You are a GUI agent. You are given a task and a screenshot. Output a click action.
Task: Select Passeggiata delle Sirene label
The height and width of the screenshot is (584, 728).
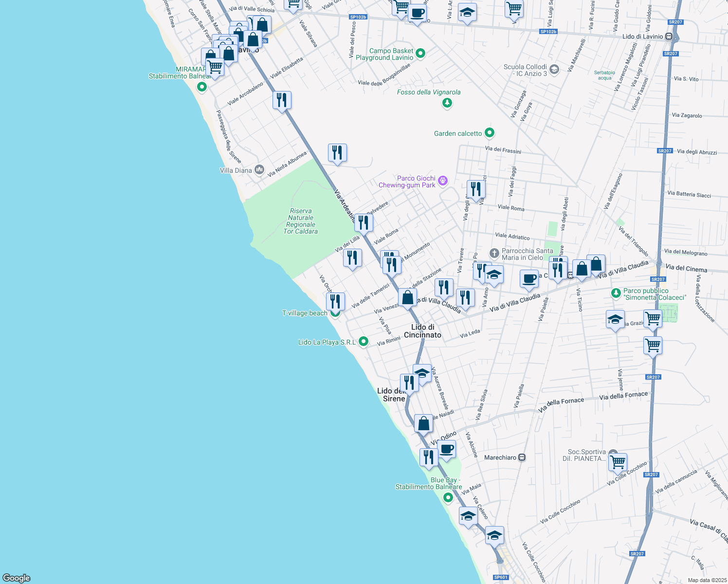click(x=228, y=136)
